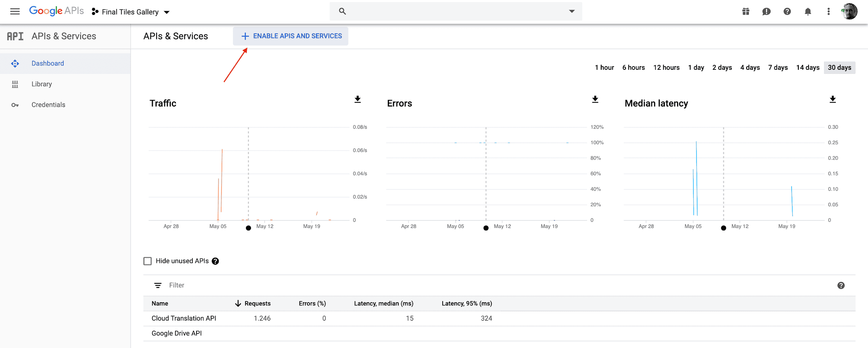
Task: Select the 1 hour time range
Action: tap(604, 68)
